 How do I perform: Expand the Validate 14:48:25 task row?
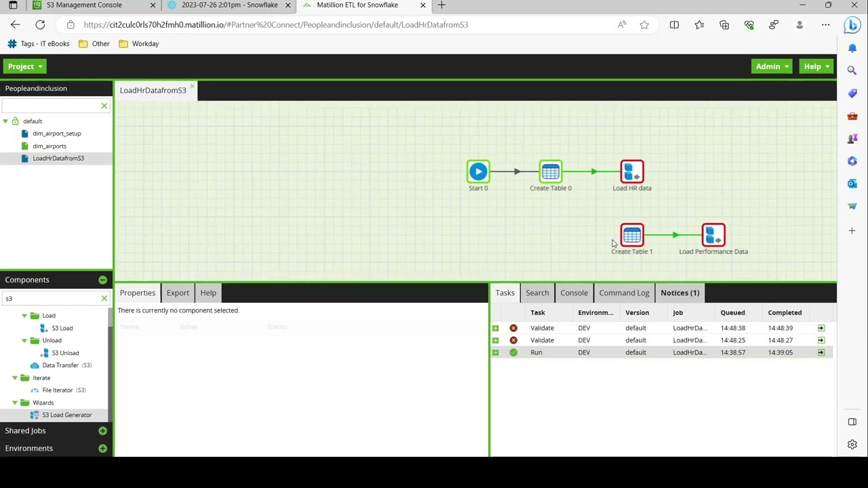[x=495, y=340]
